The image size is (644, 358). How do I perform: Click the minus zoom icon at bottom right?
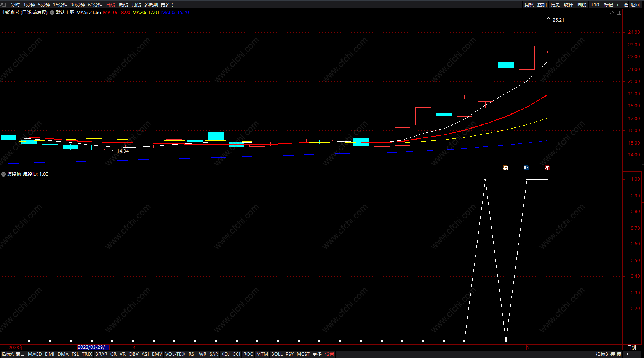[637, 354]
